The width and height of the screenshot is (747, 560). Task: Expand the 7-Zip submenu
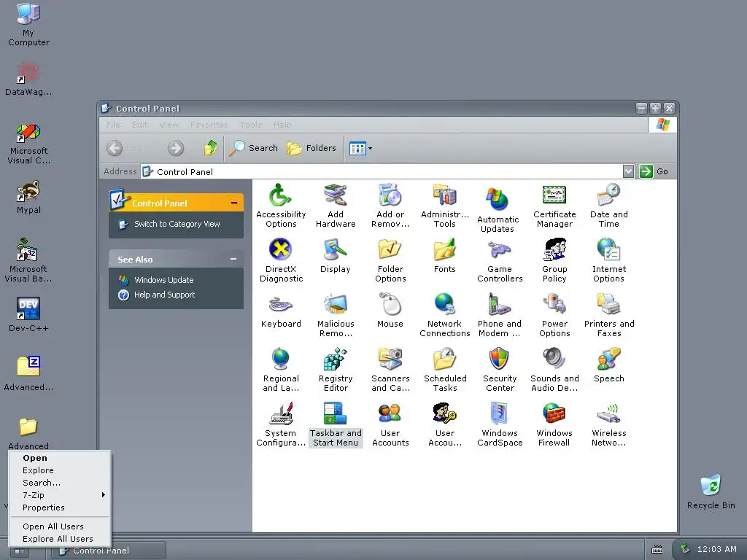tap(60, 495)
